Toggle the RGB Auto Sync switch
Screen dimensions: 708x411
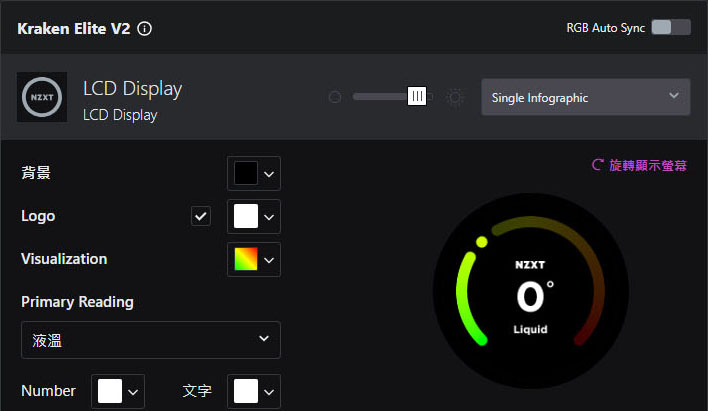[x=671, y=28]
